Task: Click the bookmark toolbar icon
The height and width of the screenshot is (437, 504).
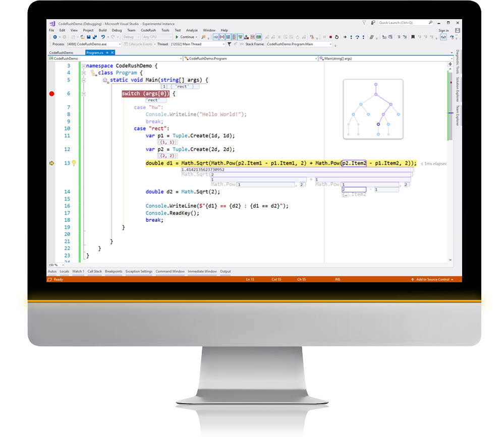Action: [x=413, y=37]
